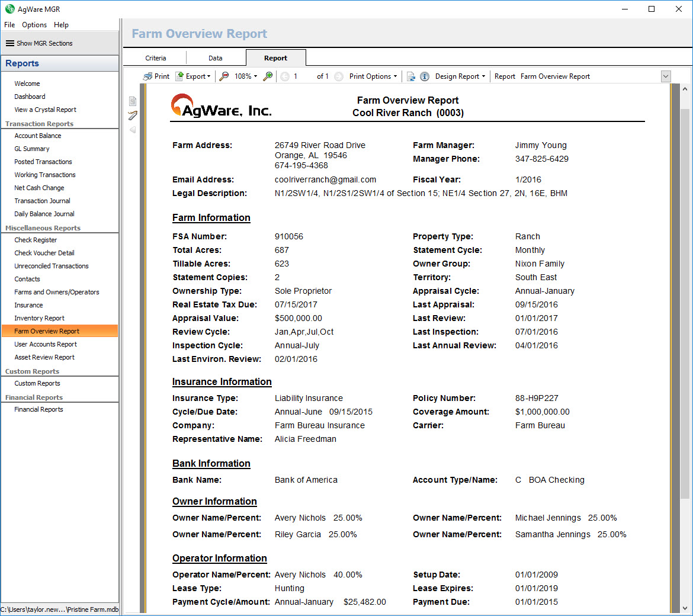
Task: Click the zoom out magnifier icon
Action: coord(224,76)
